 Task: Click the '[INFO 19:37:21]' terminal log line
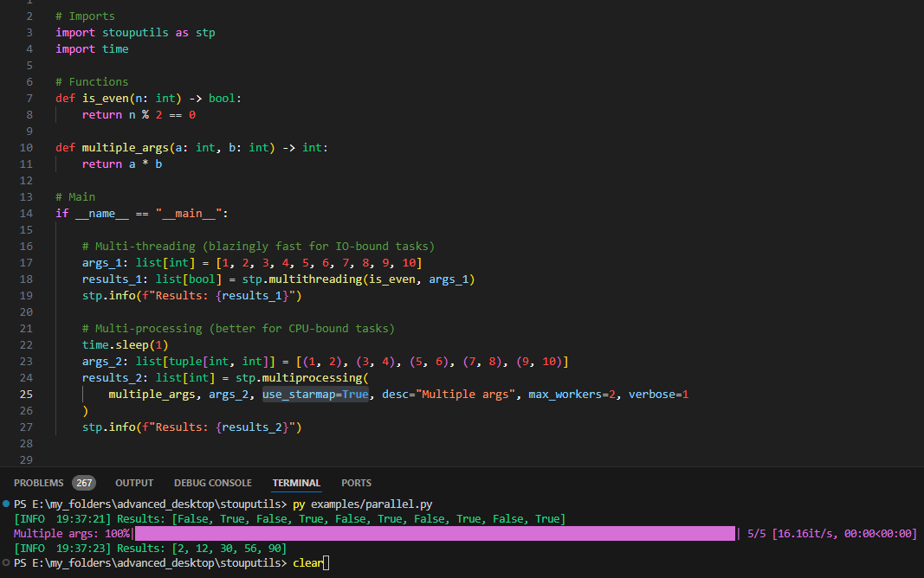pyautogui.click(x=289, y=518)
